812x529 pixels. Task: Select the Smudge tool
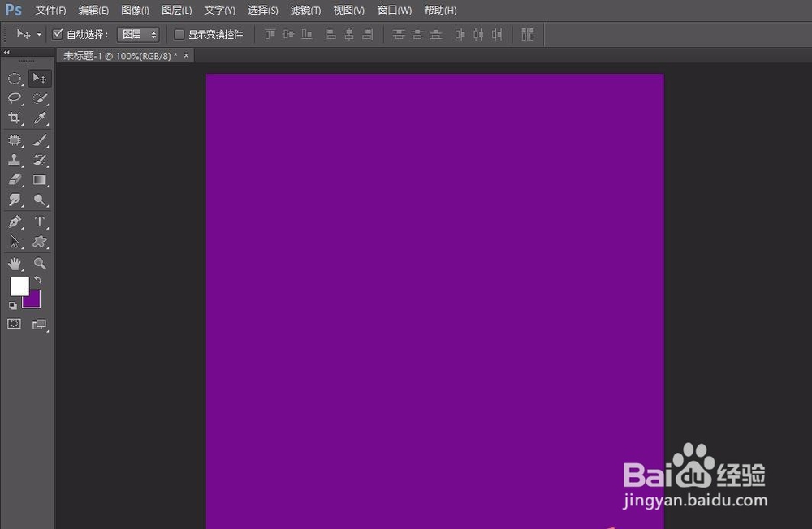15,200
